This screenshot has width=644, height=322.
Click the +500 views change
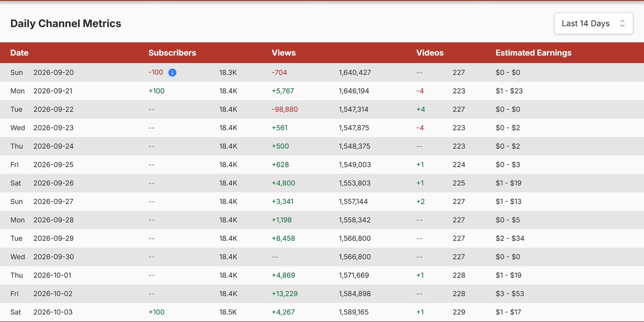(x=280, y=146)
